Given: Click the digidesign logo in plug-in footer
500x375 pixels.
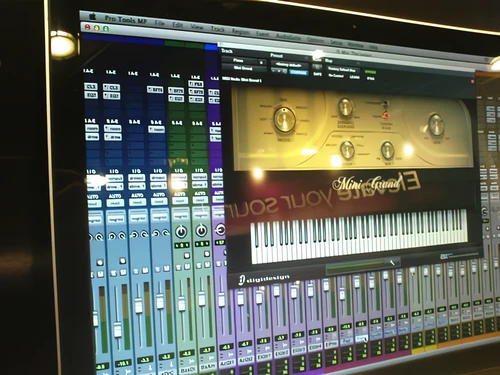Looking at the screenshot, I should click(x=264, y=279).
